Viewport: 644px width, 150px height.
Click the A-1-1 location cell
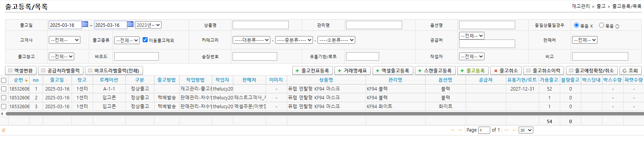(109, 89)
